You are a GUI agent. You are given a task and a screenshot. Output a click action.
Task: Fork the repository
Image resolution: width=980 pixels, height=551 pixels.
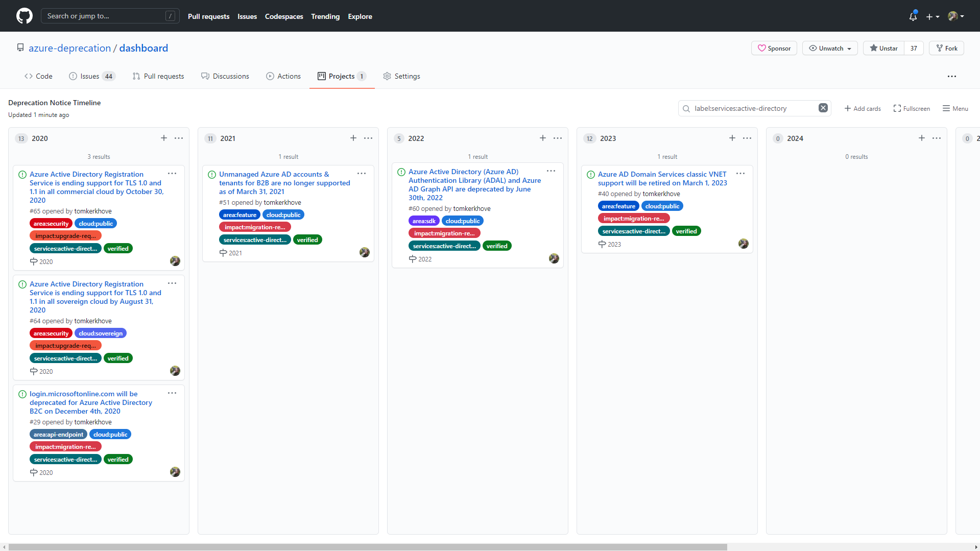point(946,48)
